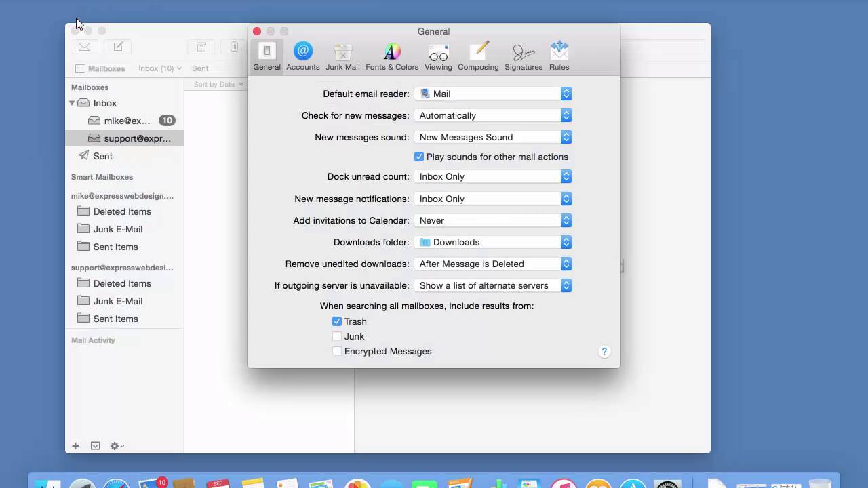868x488 pixels.
Task: Open the Inbox (10) favorites bar dropdown
Action: click(x=160, y=68)
